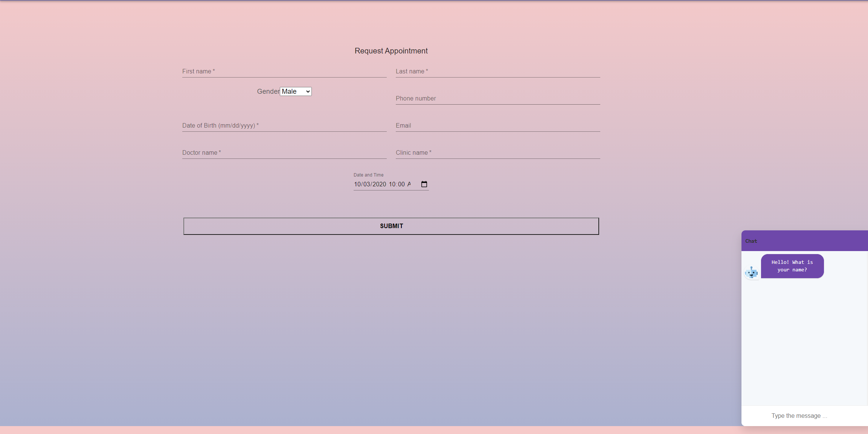The image size is (868, 434).
Task: Click into the Date of Birth field
Action: pos(284,125)
